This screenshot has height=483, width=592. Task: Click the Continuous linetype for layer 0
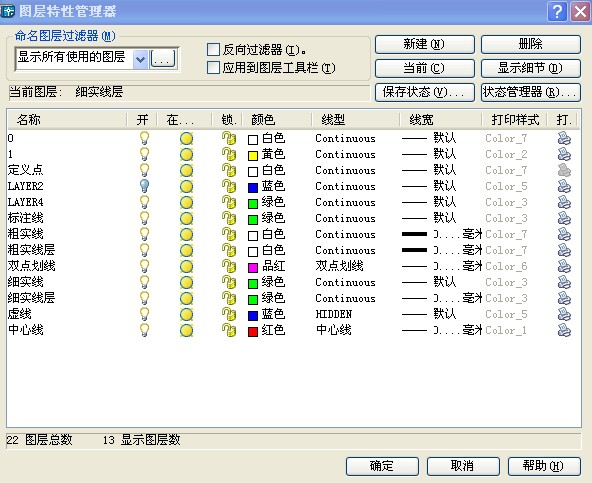click(345, 138)
